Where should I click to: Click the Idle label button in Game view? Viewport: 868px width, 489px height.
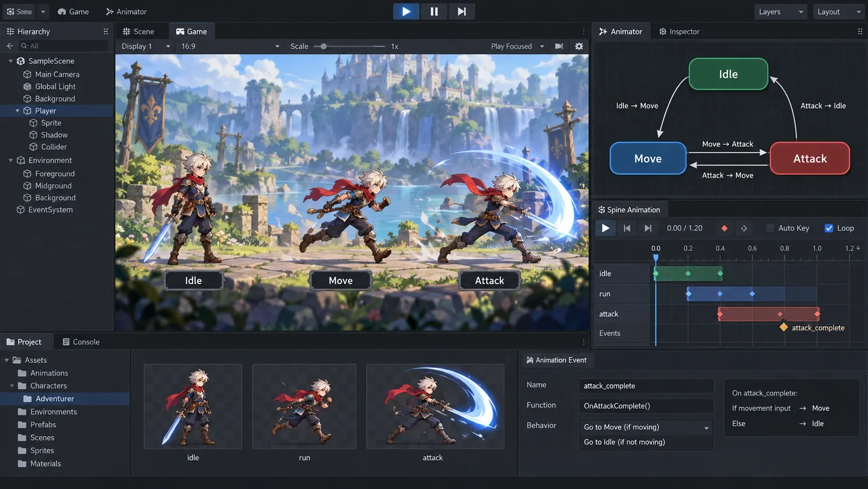coord(194,281)
